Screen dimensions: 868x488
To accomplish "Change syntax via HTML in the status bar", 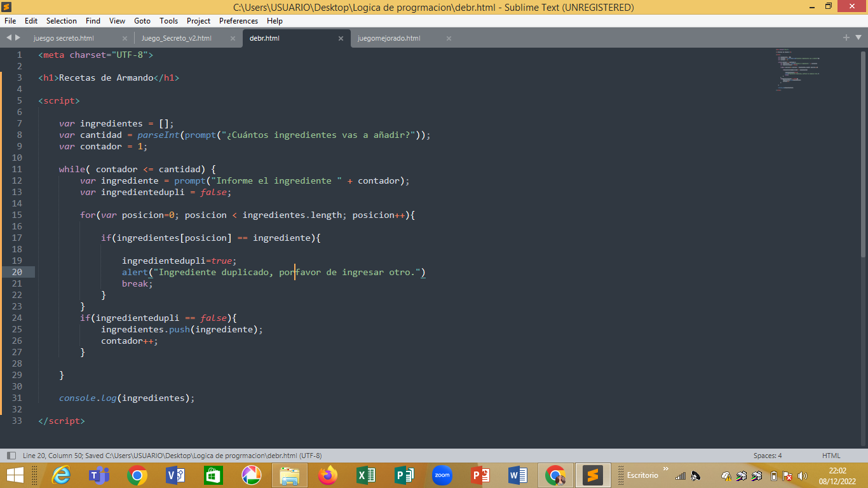I will (x=831, y=456).
